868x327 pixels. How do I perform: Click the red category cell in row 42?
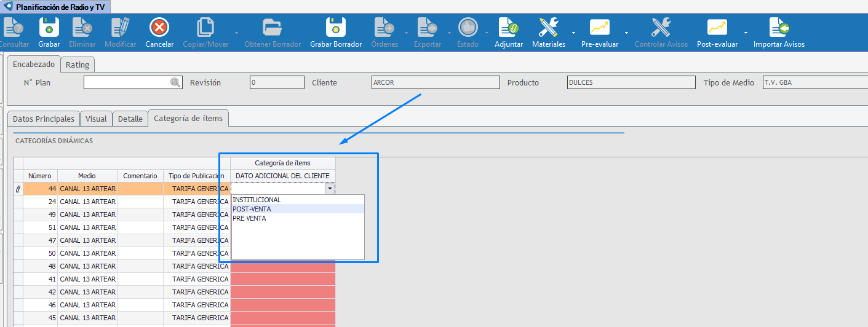coord(283,292)
